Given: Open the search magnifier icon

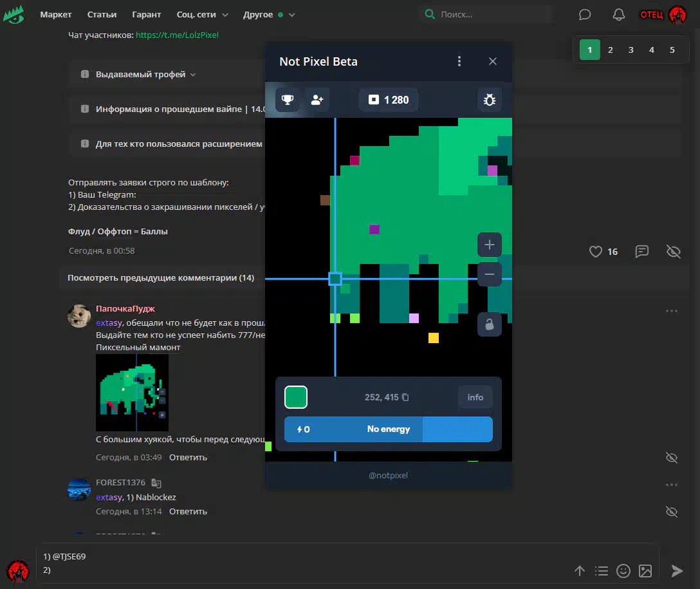Looking at the screenshot, I should [430, 14].
